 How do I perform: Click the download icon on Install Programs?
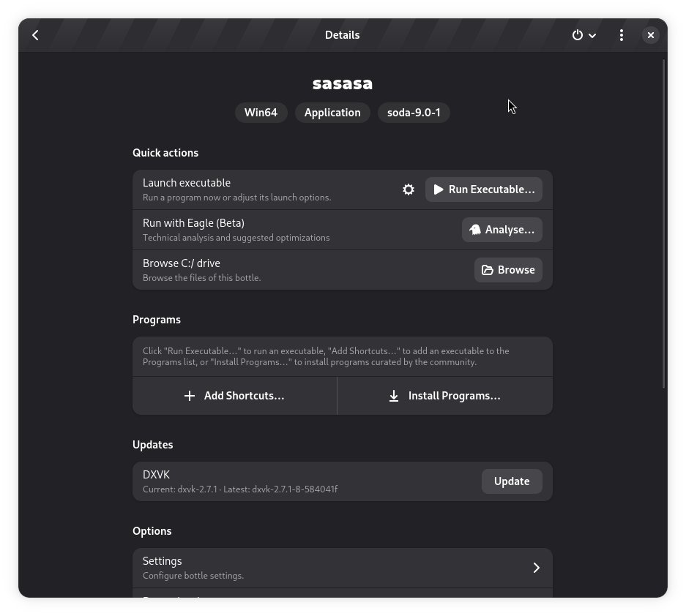point(392,395)
